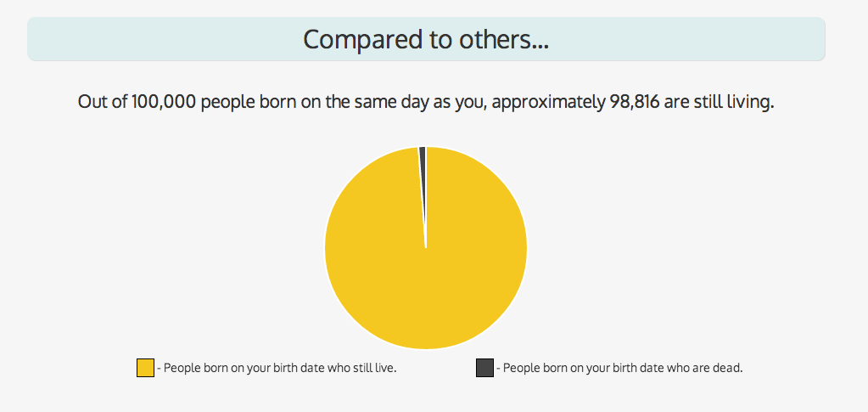Click the legend label for people who still live
The width and height of the screenshot is (868, 412).
point(280,369)
